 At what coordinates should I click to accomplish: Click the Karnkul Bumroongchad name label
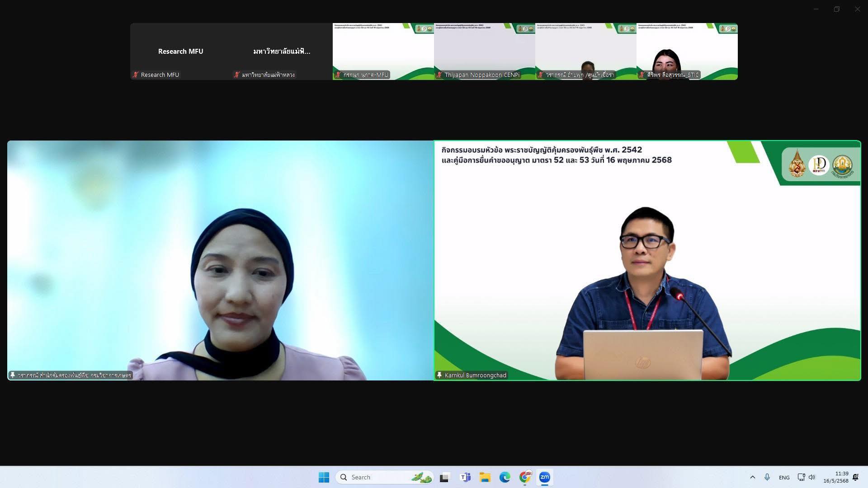point(475,375)
